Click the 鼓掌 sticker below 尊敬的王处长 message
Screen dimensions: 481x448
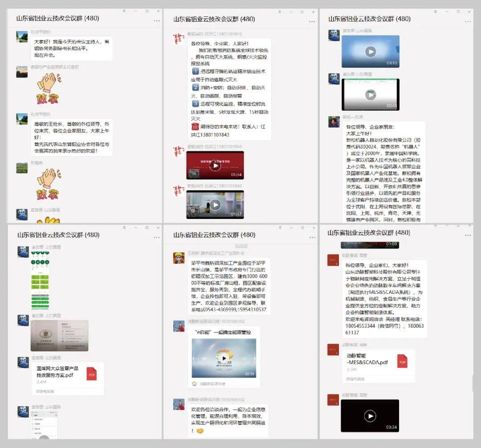pos(49,184)
